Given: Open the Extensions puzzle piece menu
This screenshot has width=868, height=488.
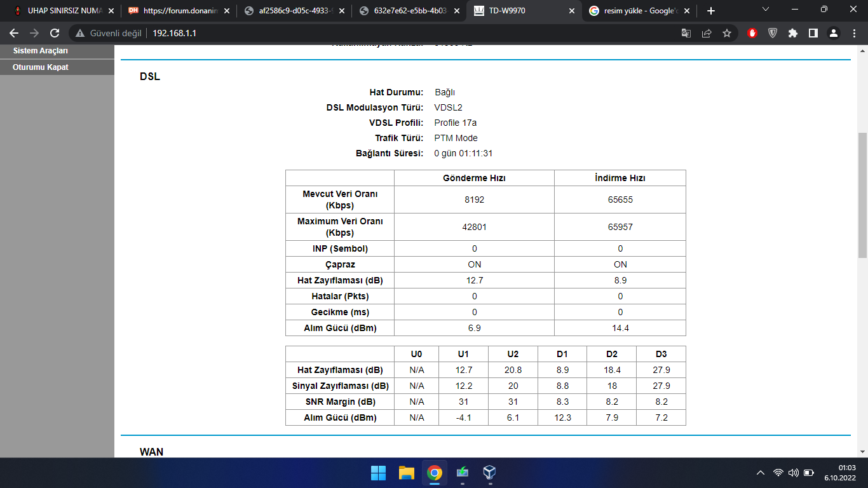Looking at the screenshot, I should 792,33.
